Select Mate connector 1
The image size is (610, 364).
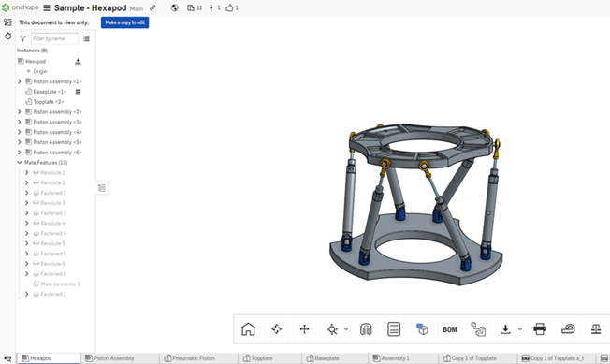tap(60, 284)
